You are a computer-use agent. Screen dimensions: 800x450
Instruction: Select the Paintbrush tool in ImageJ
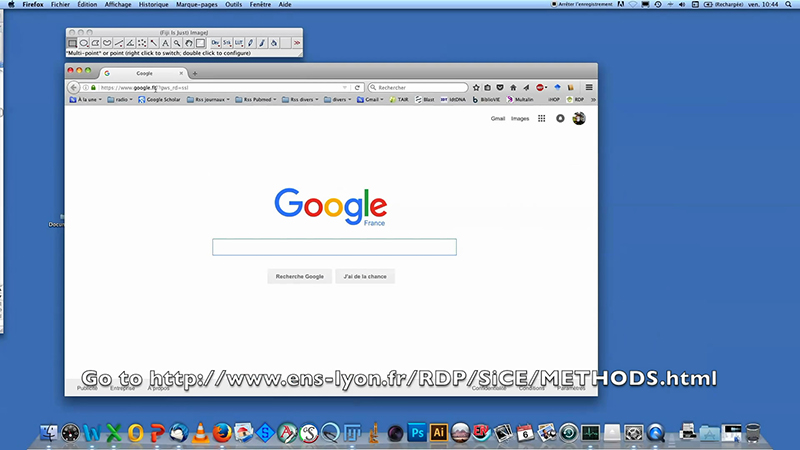pos(262,43)
